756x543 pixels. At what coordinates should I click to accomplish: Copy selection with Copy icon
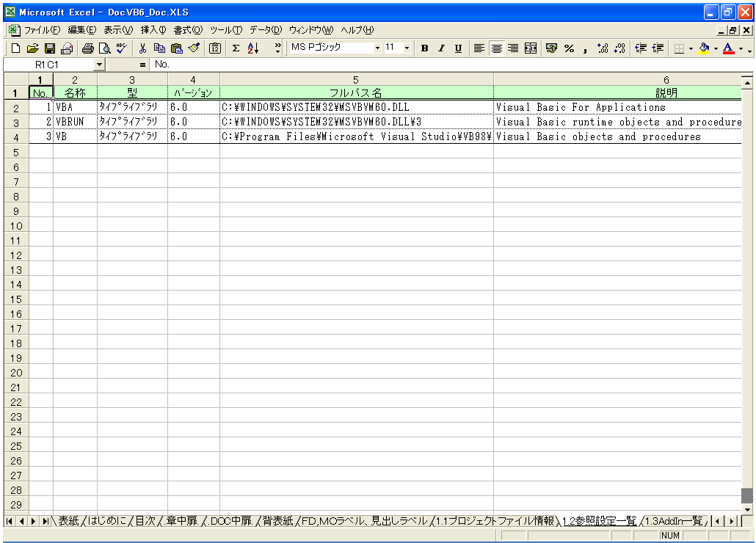click(x=159, y=48)
